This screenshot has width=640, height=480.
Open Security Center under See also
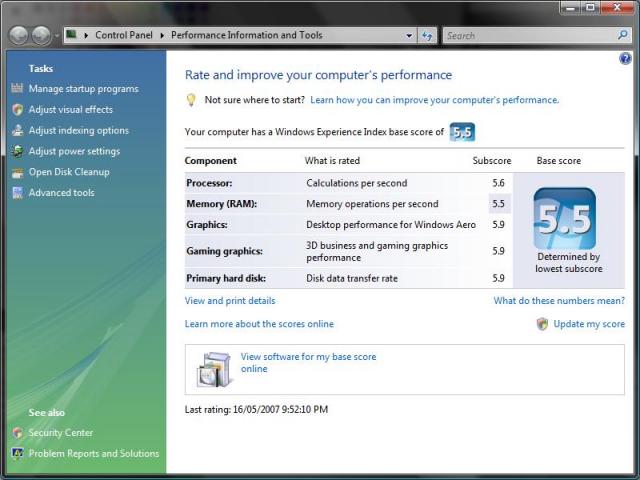60,433
